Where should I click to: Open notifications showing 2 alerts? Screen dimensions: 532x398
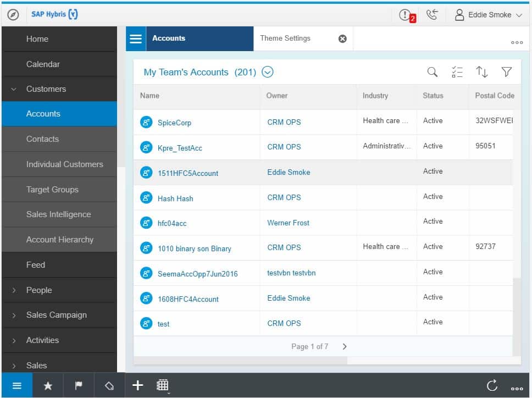(405, 14)
